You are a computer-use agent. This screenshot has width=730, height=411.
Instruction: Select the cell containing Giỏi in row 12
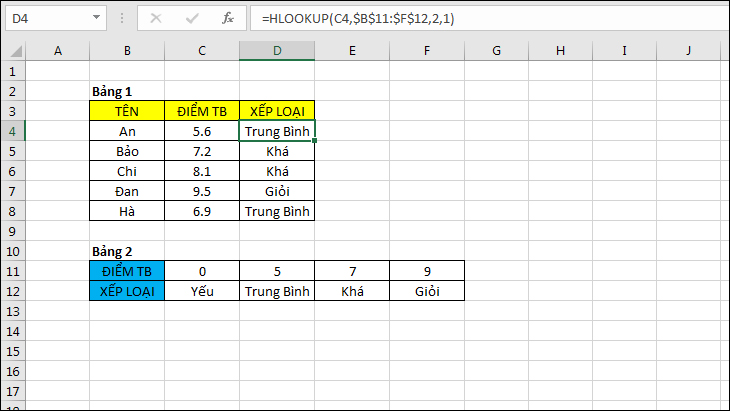tap(427, 291)
